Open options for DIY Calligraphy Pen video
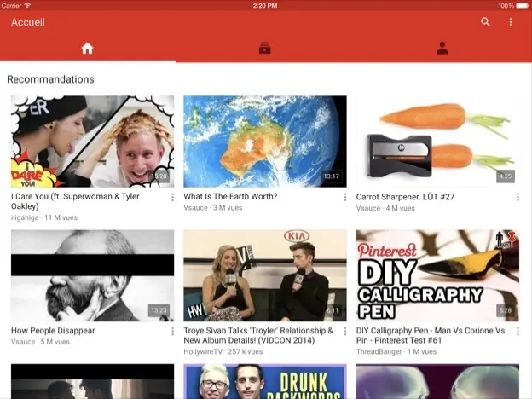This screenshot has width=532, height=399. 518,331
